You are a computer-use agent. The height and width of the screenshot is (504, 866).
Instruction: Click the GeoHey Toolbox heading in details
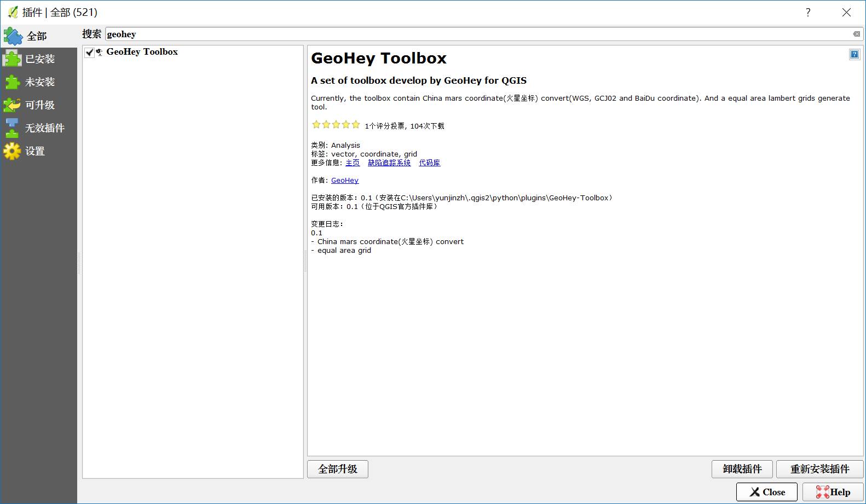point(379,58)
